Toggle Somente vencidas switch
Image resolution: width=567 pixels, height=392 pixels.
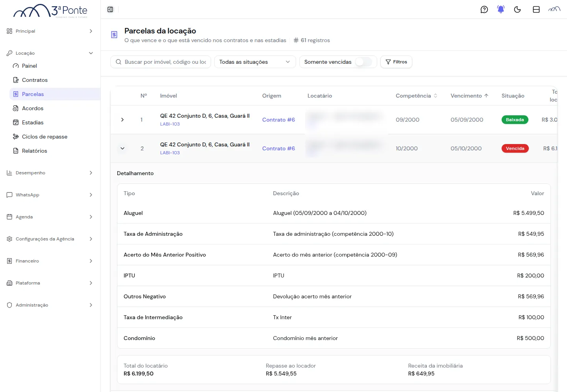(363, 62)
